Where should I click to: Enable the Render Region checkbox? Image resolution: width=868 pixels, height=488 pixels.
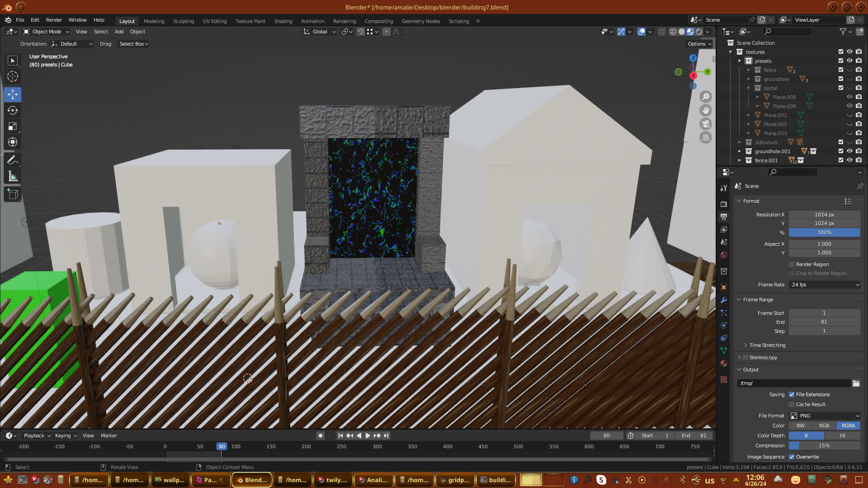pos(792,264)
